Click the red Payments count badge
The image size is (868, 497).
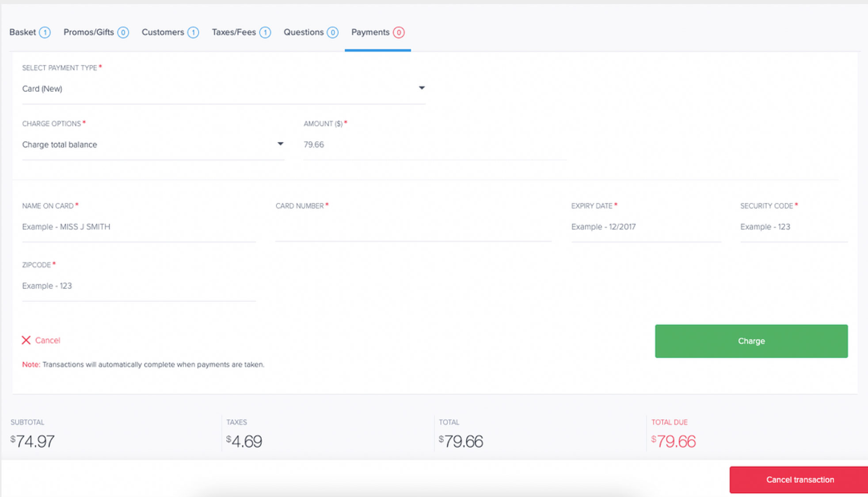(x=399, y=32)
